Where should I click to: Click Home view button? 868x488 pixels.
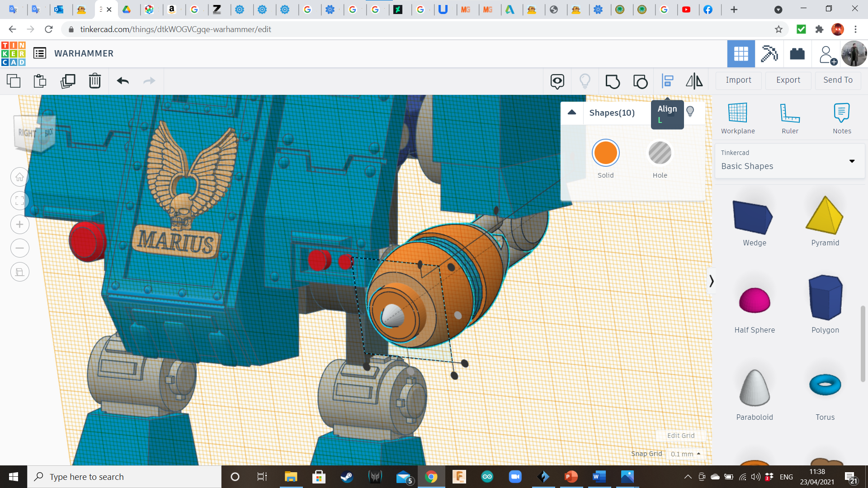click(x=19, y=177)
